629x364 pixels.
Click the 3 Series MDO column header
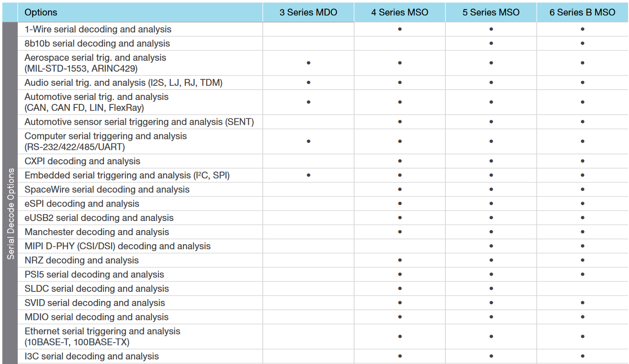(308, 12)
